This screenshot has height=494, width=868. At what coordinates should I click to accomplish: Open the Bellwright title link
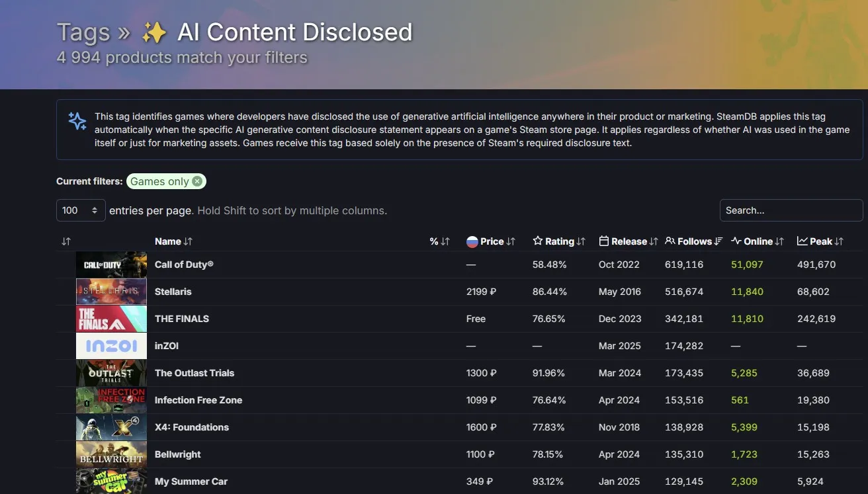pyautogui.click(x=178, y=454)
